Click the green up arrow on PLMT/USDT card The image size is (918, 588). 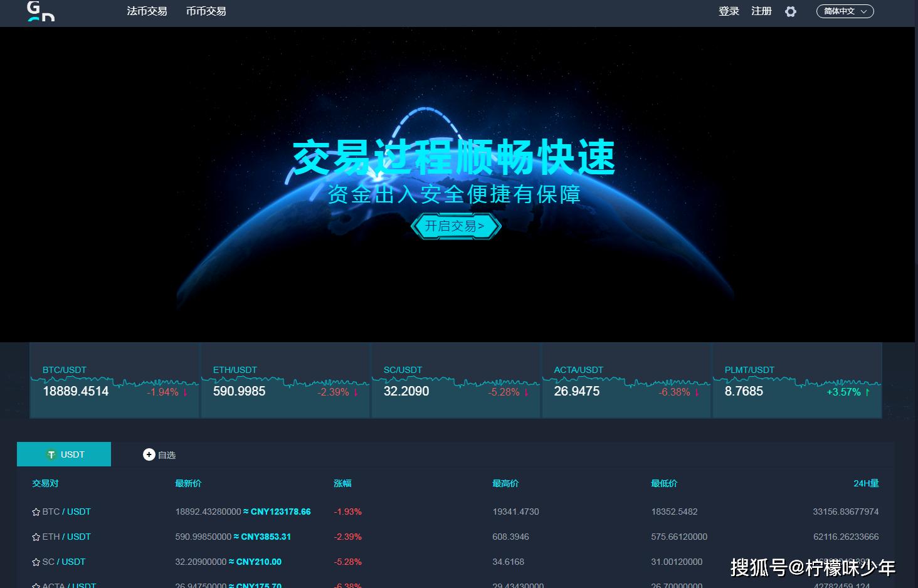click(867, 392)
